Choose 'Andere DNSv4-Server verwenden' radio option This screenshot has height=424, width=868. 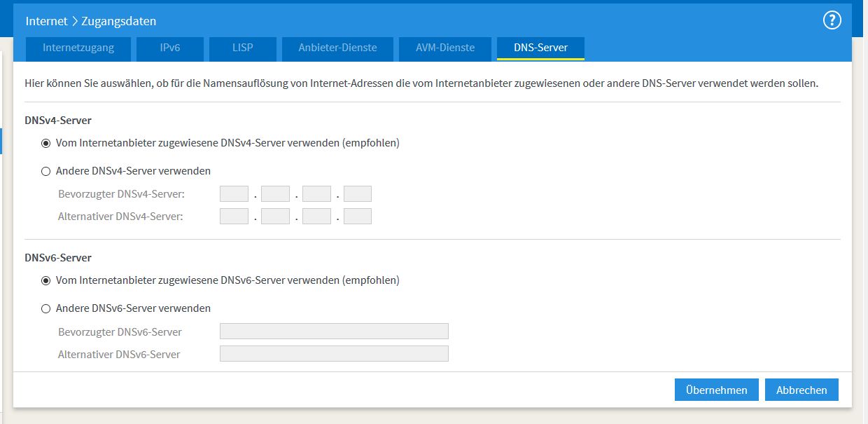(x=46, y=171)
